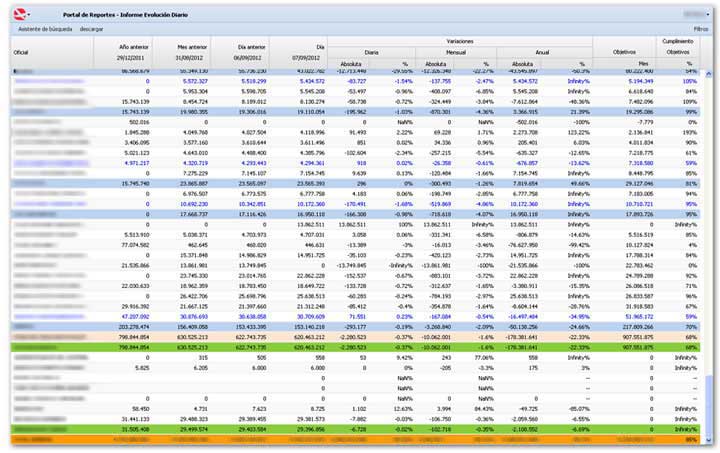Select the cell 22.030.633
720x453 pixels.
click(135, 286)
